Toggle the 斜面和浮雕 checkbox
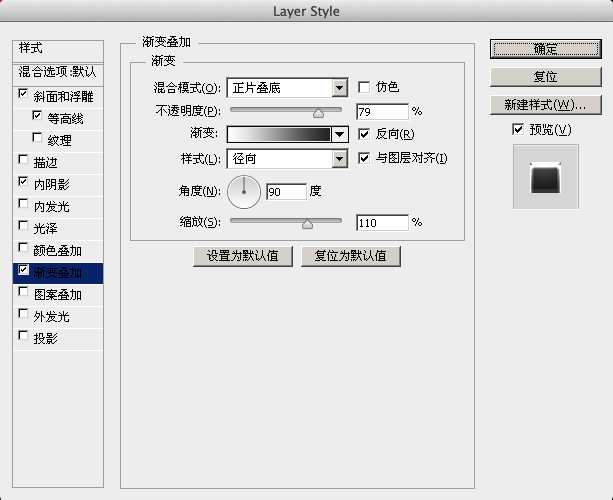The height and width of the screenshot is (500, 613). coord(23,93)
